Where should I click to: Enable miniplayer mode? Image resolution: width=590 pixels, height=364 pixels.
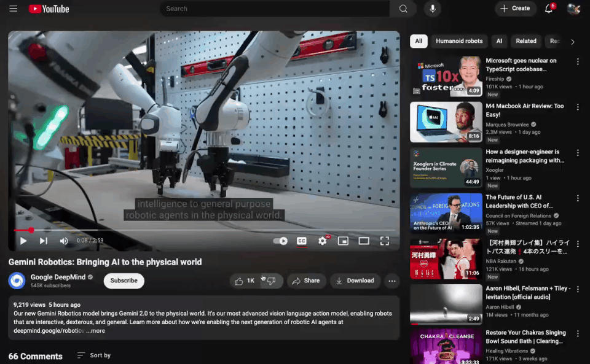coord(343,241)
